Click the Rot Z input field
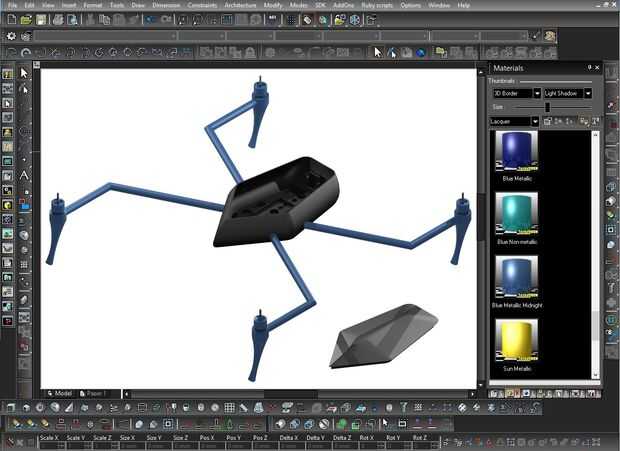620x451 pixels. pyautogui.click(x=425, y=445)
